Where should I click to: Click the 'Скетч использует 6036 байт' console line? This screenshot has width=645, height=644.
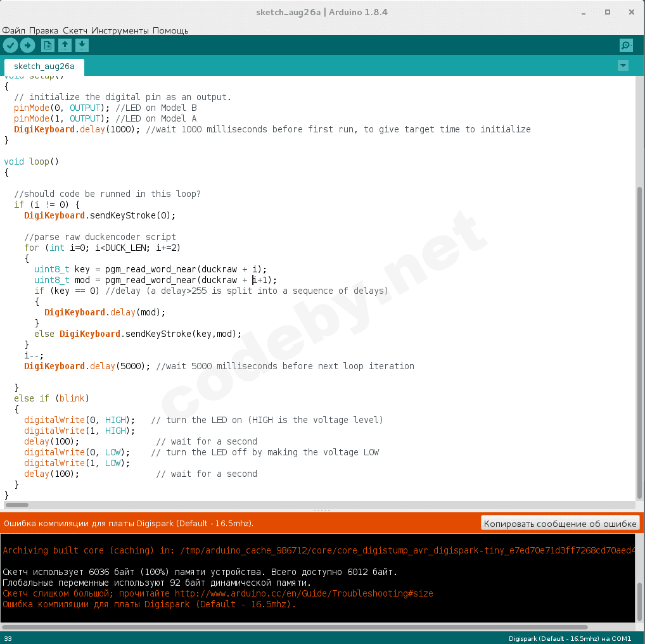click(200, 572)
